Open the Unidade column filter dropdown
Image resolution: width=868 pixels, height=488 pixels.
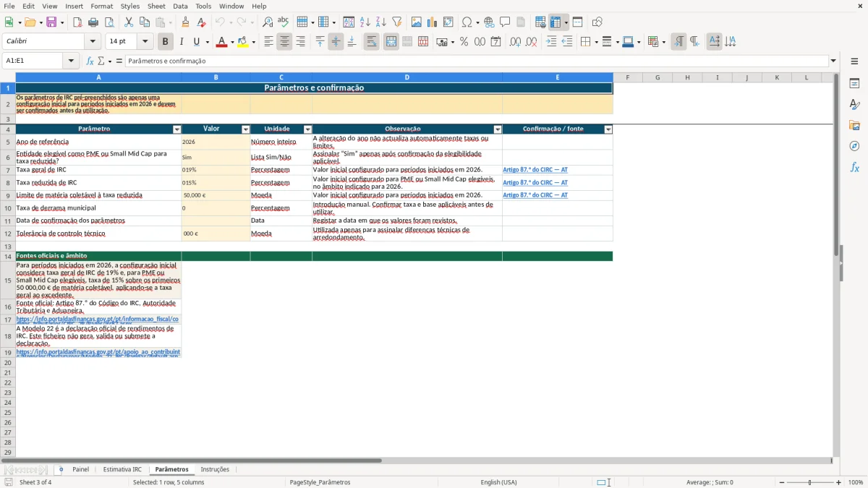308,129
